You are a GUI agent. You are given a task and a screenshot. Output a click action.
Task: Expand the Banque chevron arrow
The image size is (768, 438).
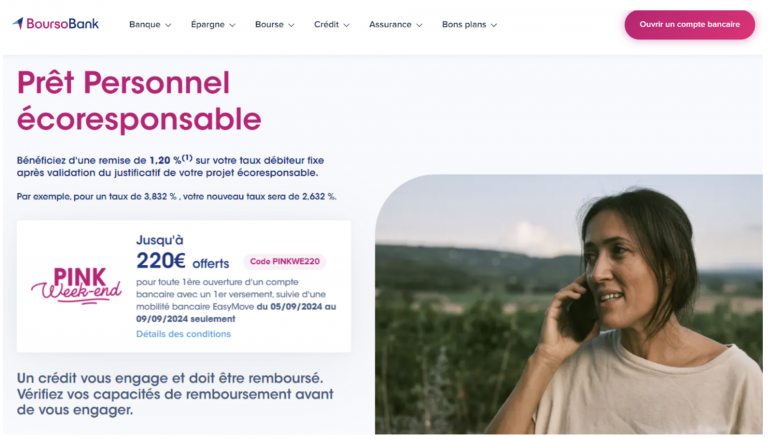click(x=168, y=25)
